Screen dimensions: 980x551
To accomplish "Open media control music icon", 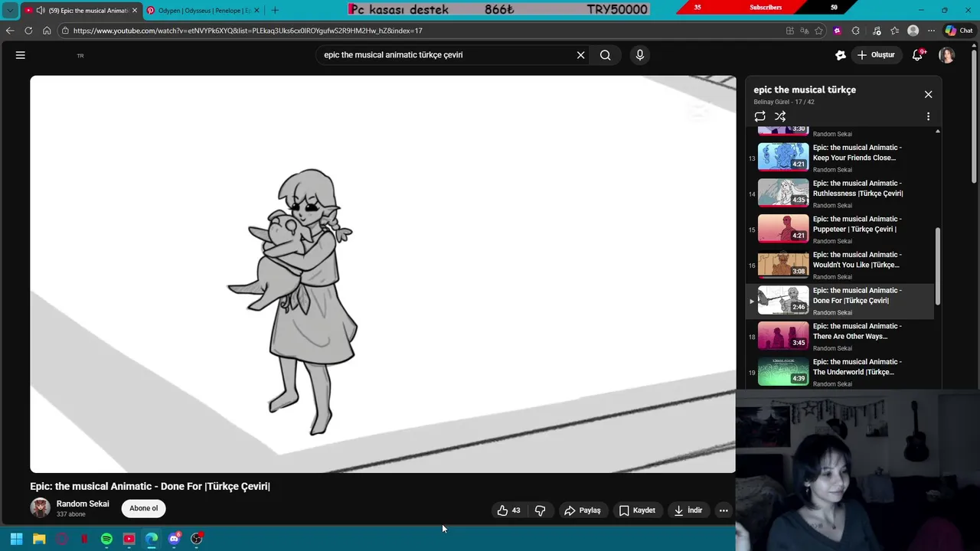I will coord(875,31).
